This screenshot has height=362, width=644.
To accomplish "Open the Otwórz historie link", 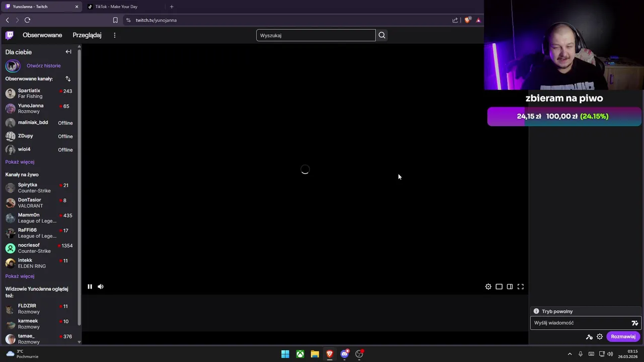I will [43, 66].
